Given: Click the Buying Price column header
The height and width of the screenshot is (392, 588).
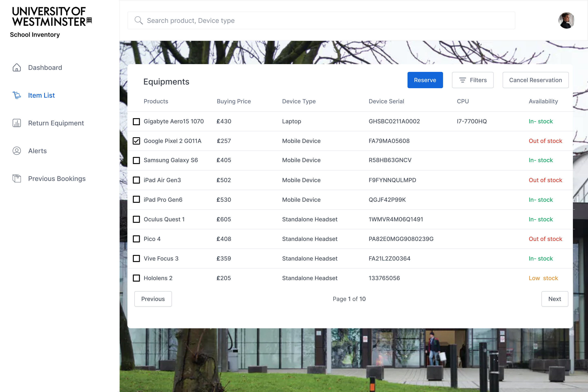Looking at the screenshot, I should (234, 101).
